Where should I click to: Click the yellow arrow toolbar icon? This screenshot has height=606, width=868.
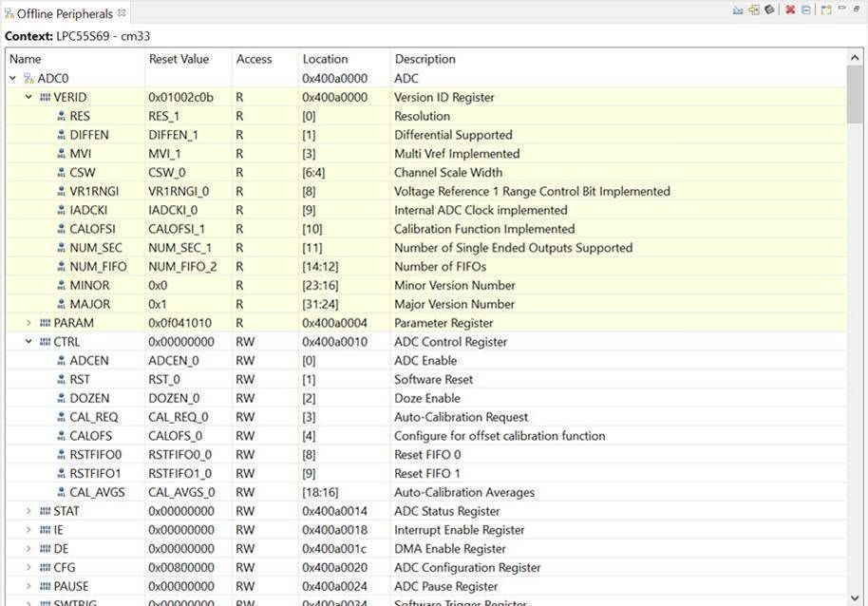click(755, 10)
